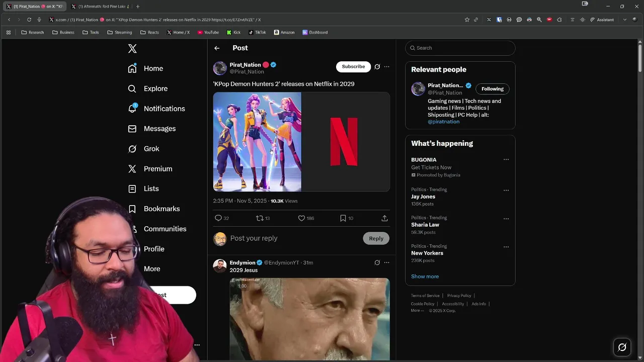Reload the page
The width and height of the screenshot is (644, 362).
[x=29, y=20]
